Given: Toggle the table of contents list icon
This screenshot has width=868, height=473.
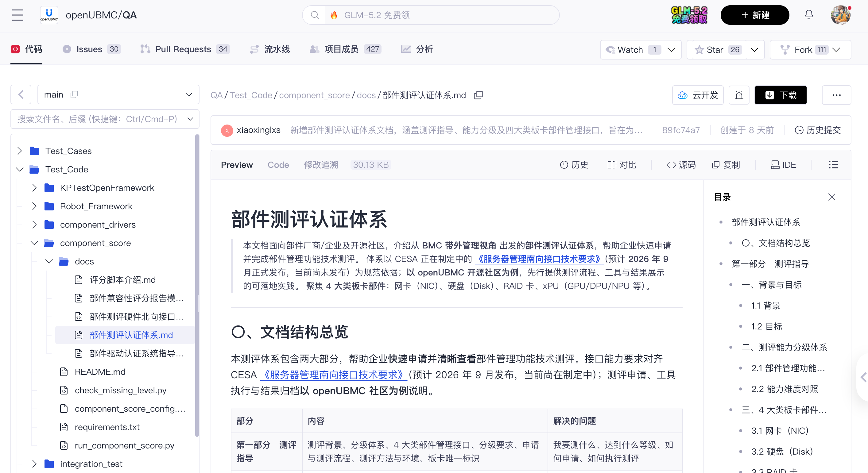Looking at the screenshot, I should tap(833, 165).
